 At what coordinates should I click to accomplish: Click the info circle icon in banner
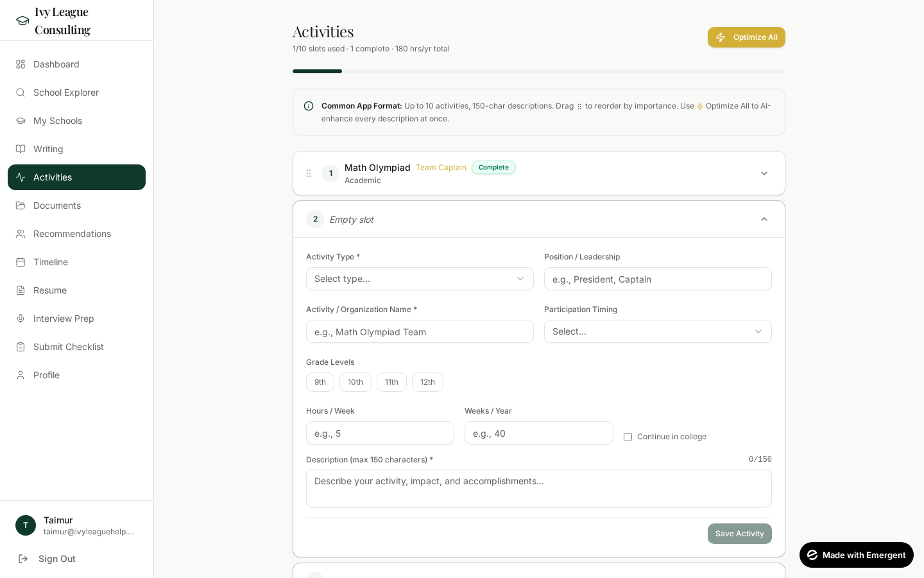(309, 106)
